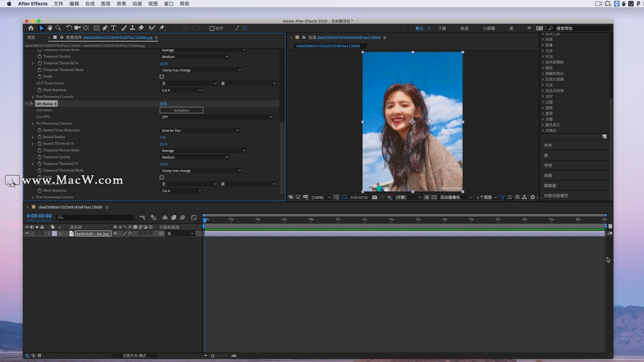This screenshot has width=644, height=362.
Task: Toggle DE:Noise 3 effect fx switch
Action: (x=32, y=104)
